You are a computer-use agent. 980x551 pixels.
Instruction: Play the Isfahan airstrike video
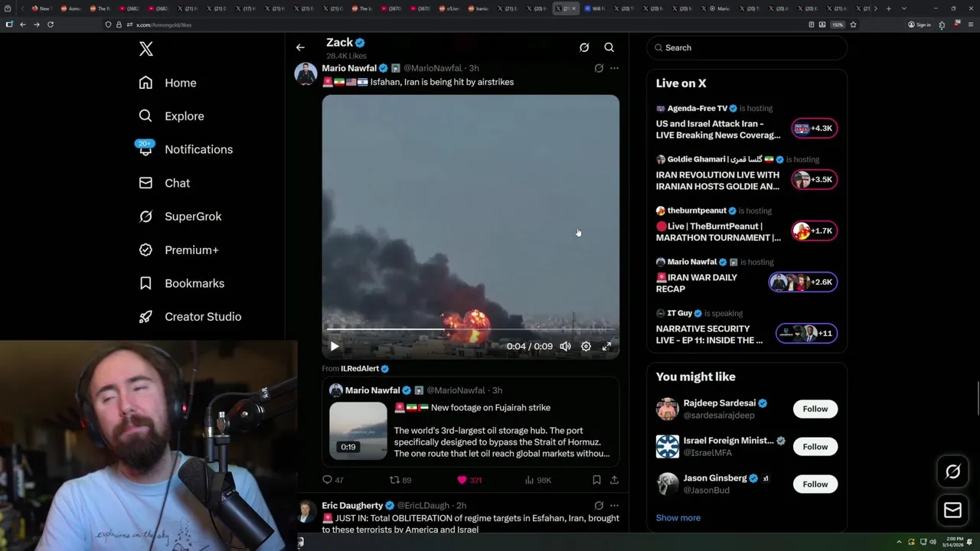(335, 347)
